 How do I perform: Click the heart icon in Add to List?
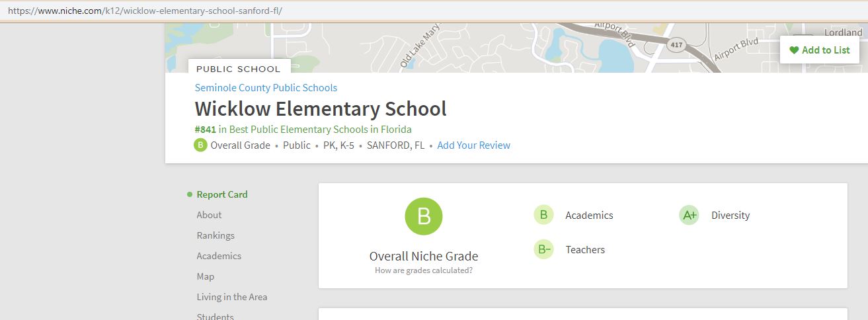(794, 50)
